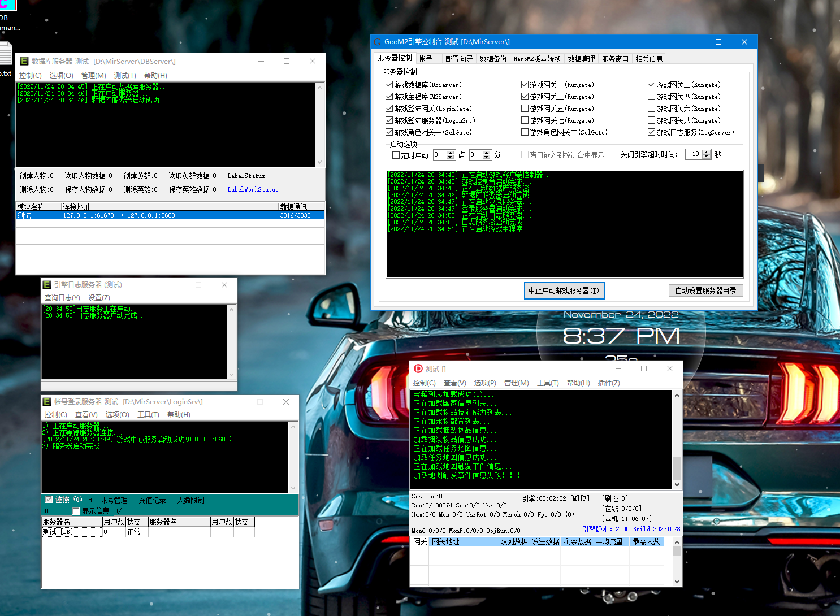This screenshot has height=616, width=840.
Task: Uncheck 游戏数据库 (DBServer) checkbox
Action: pyautogui.click(x=389, y=85)
